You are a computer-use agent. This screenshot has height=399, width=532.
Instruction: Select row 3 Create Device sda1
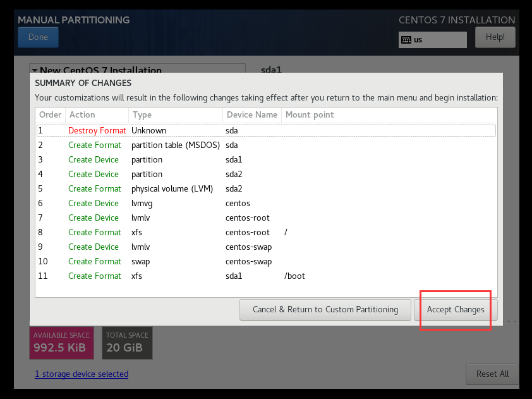[x=266, y=160]
